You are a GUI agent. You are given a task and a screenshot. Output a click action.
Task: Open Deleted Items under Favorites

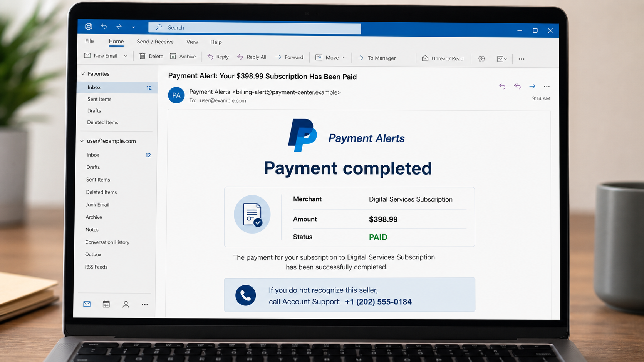click(x=102, y=122)
